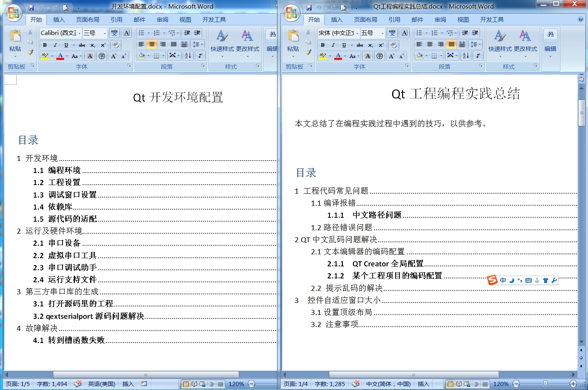Screen dimensions: 588x390
Task: Toggle Align Right in left window
Action: pyautogui.click(x=163, y=44)
